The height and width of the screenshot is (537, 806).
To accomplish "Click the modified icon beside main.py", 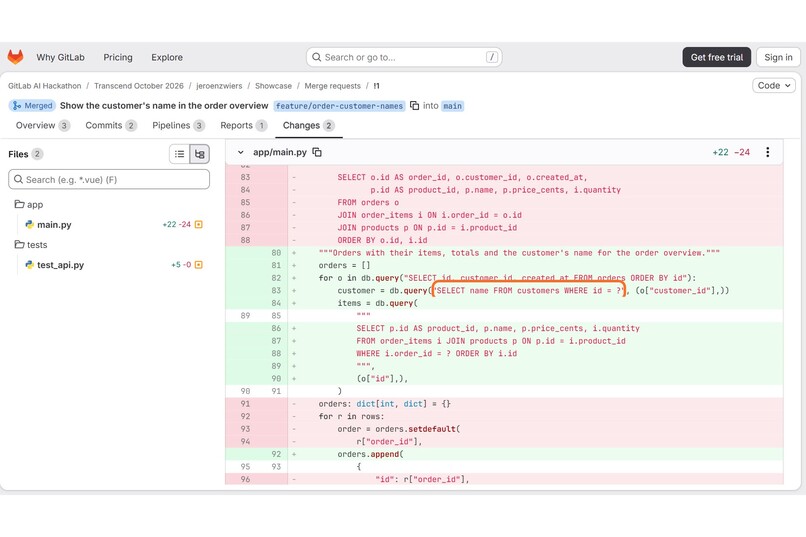I will coord(199,224).
